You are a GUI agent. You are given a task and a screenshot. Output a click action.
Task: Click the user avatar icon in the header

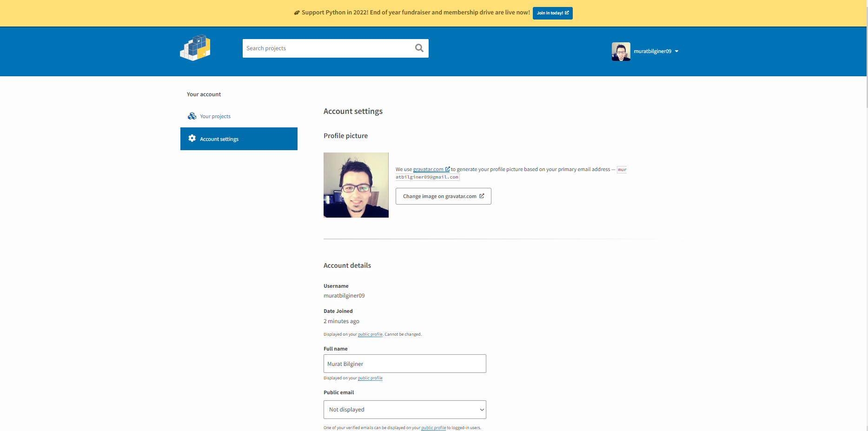[x=621, y=51]
